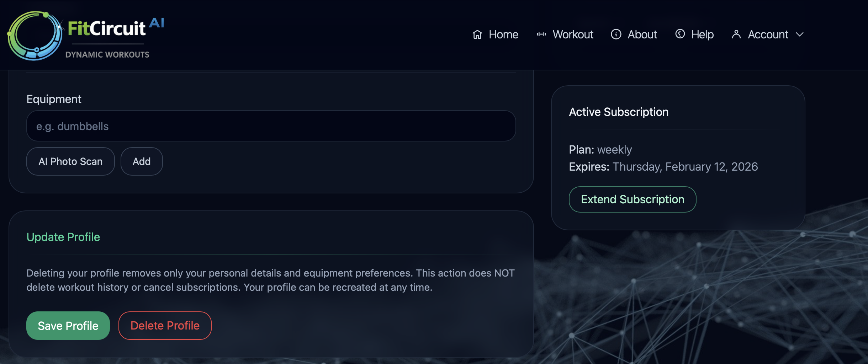
Task: Go to the Home menu label
Action: coord(503,34)
